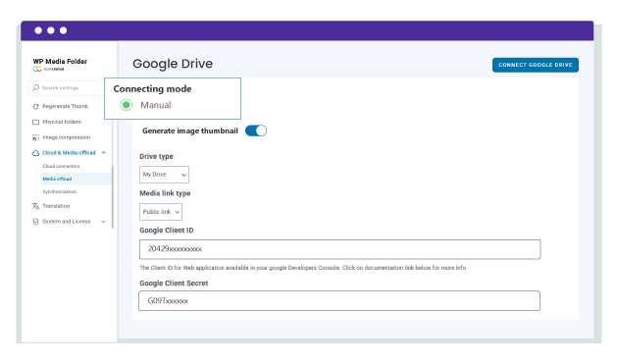Open Synchronization submenu item

pos(60,191)
